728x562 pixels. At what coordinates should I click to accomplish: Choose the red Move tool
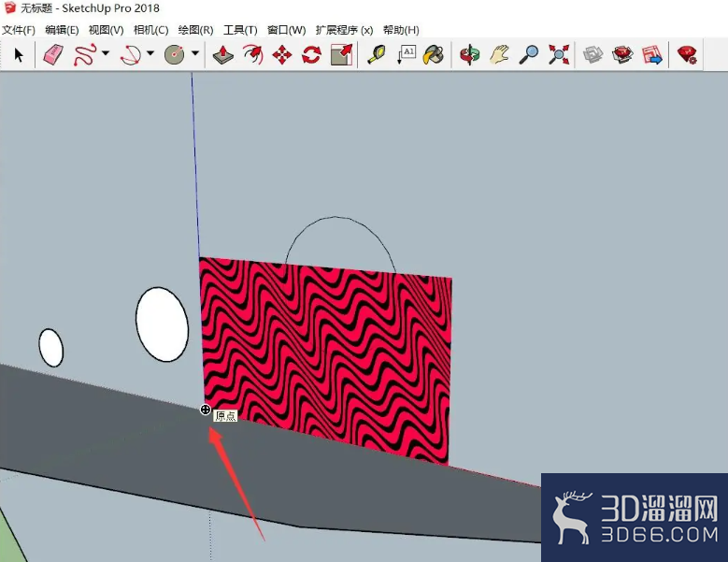pos(282,55)
